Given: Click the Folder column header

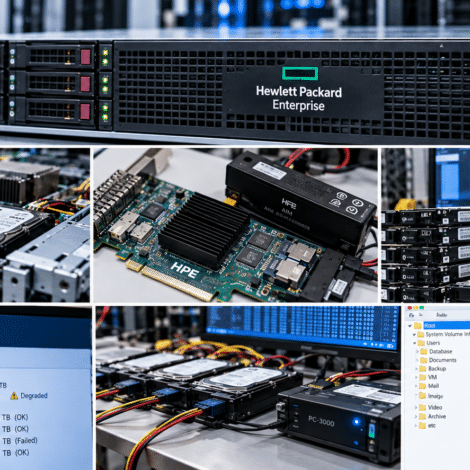Looking at the screenshot, I should coord(441,315).
